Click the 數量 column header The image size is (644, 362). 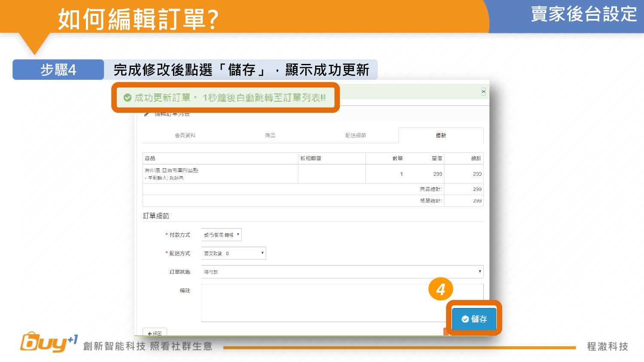[398, 159]
